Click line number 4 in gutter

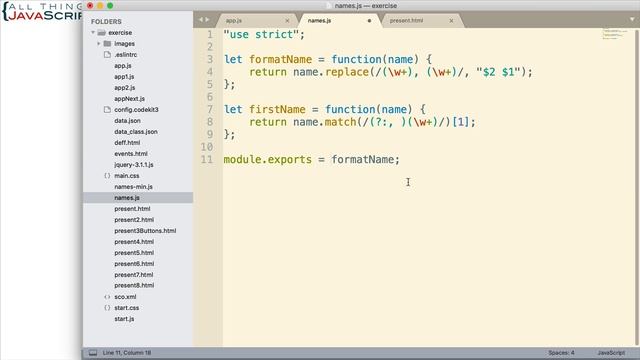210,72
